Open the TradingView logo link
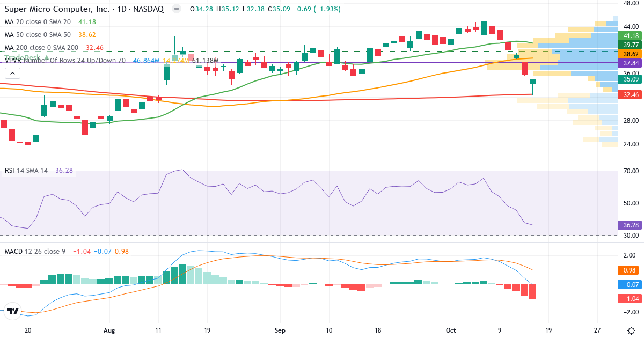The height and width of the screenshot is (338, 644). [x=13, y=311]
